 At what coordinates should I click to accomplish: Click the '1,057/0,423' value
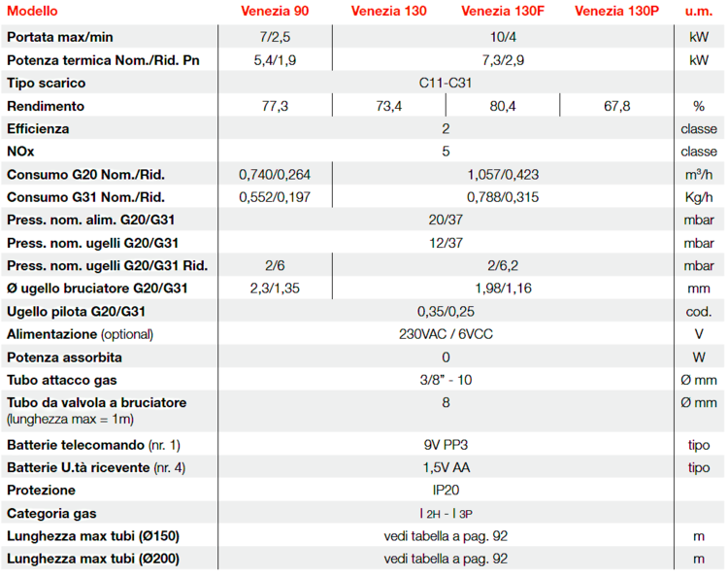pyautogui.click(x=503, y=175)
